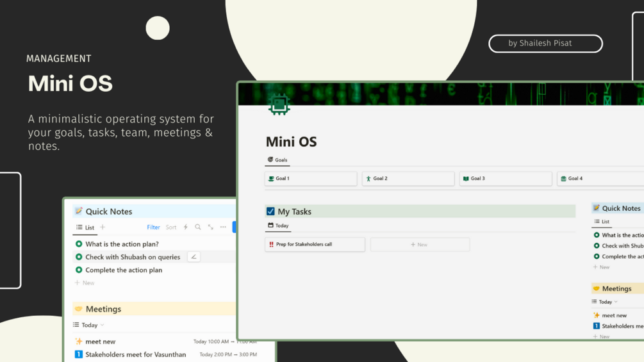Open note Complete the action plan
The height and width of the screenshot is (362, 644).
tap(124, 270)
